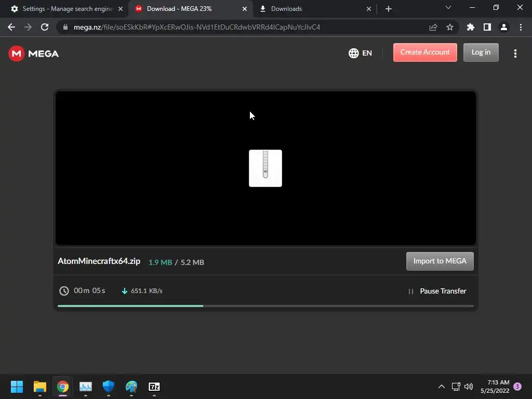532x399 pixels.
Task: Open Chrome profile avatar menu
Action: tap(504, 27)
